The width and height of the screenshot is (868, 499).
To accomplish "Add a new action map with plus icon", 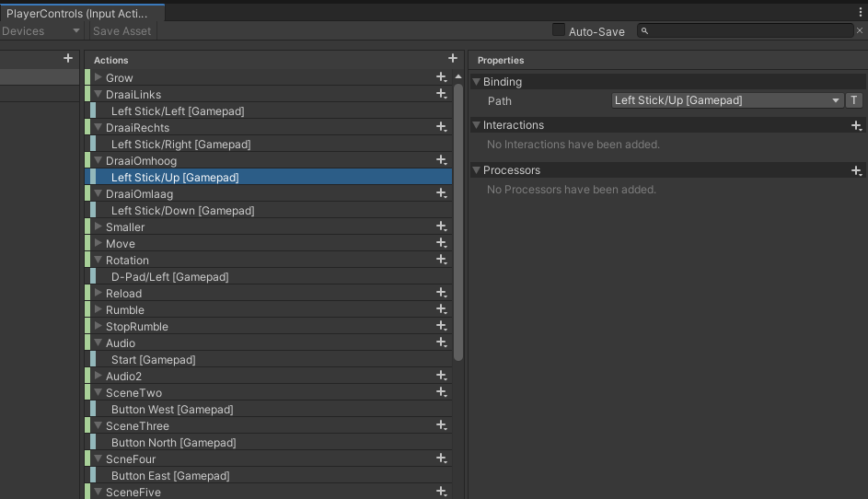I will [67, 58].
